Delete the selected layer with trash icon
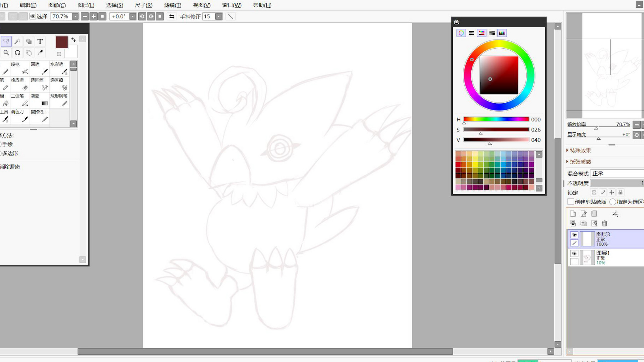 tap(605, 223)
